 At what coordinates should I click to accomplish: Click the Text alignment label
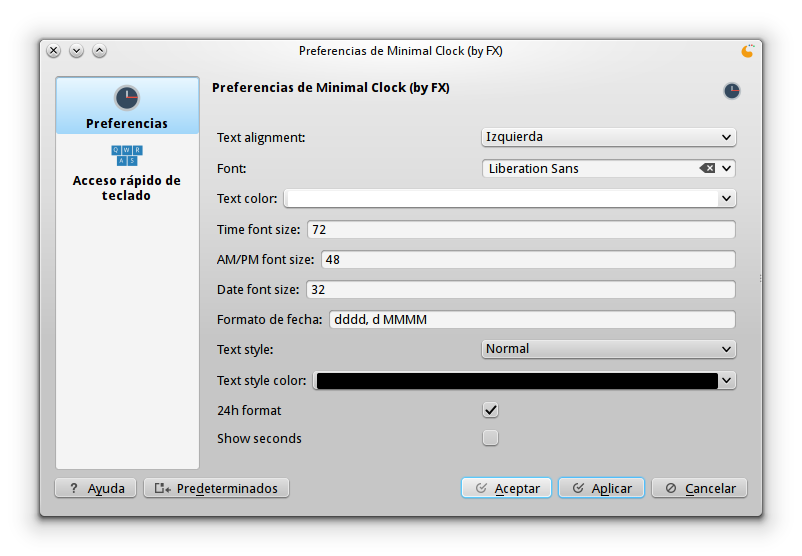261,138
